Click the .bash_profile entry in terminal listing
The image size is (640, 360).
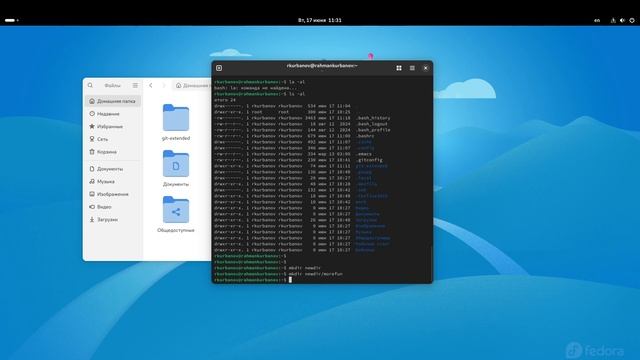[x=373, y=130]
